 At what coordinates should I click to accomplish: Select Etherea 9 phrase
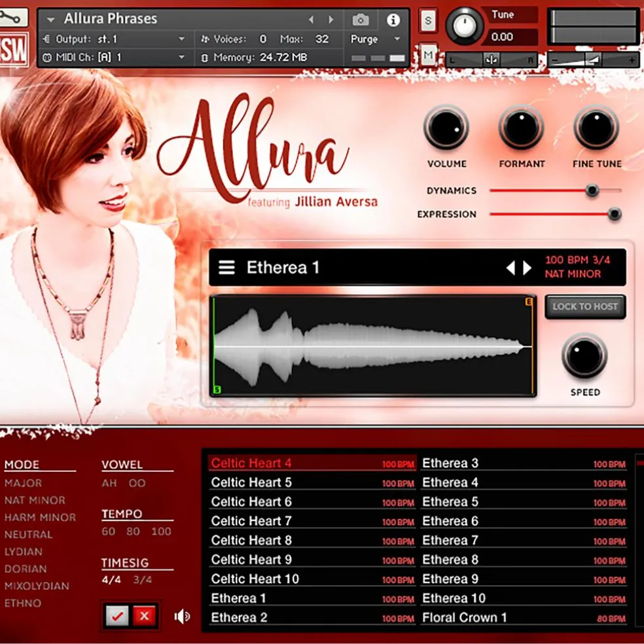click(524, 579)
